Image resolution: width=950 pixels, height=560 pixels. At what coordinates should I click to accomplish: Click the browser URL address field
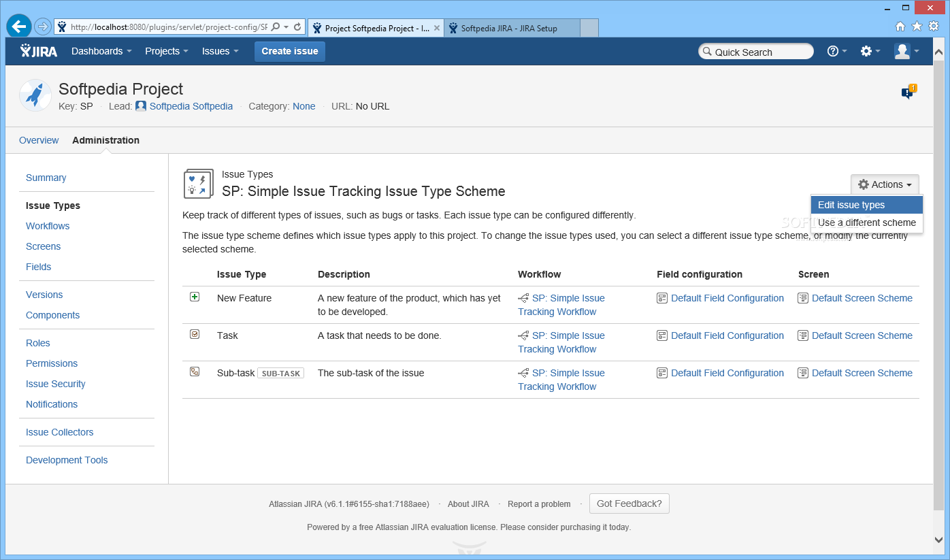(x=169, y=27)
